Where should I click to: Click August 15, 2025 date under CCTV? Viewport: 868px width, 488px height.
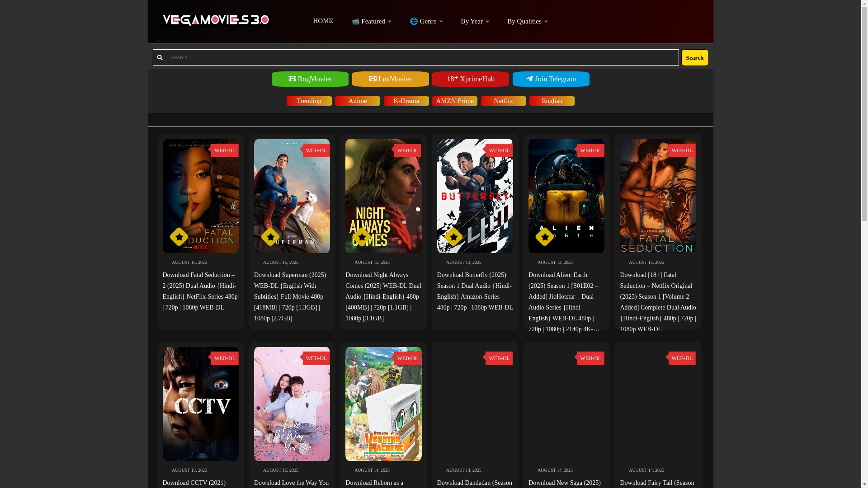189,470
